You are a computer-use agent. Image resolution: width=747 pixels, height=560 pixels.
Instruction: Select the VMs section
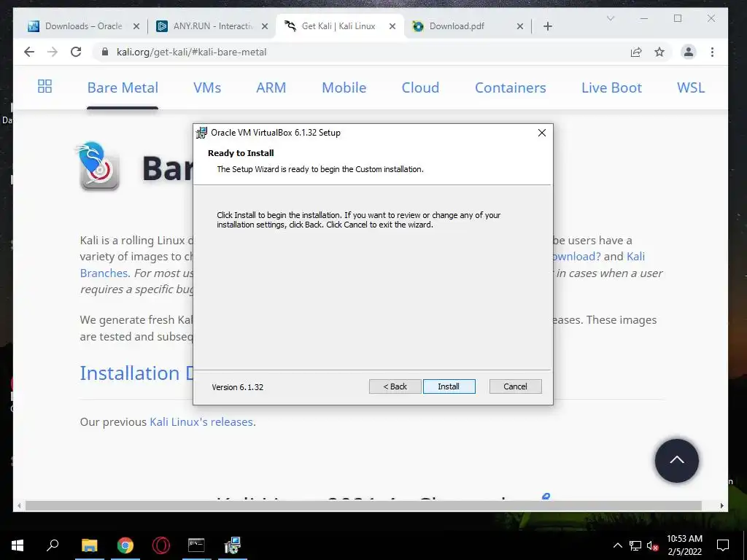(x=207, y=87)
